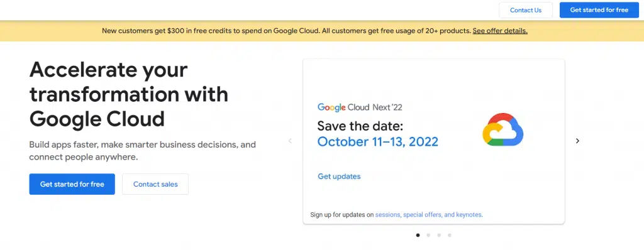Open the sessions, special offers, and keynotes link

pos(428,215)
